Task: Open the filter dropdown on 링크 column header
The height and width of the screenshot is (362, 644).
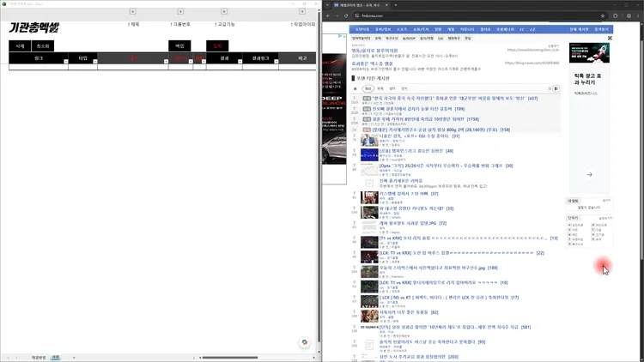Action: tap(66, 62)
